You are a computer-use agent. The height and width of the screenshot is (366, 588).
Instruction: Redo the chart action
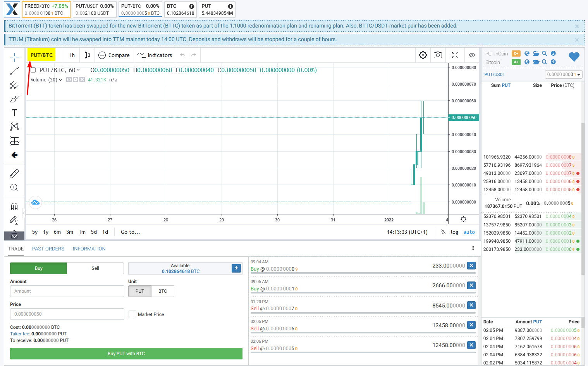193,55
